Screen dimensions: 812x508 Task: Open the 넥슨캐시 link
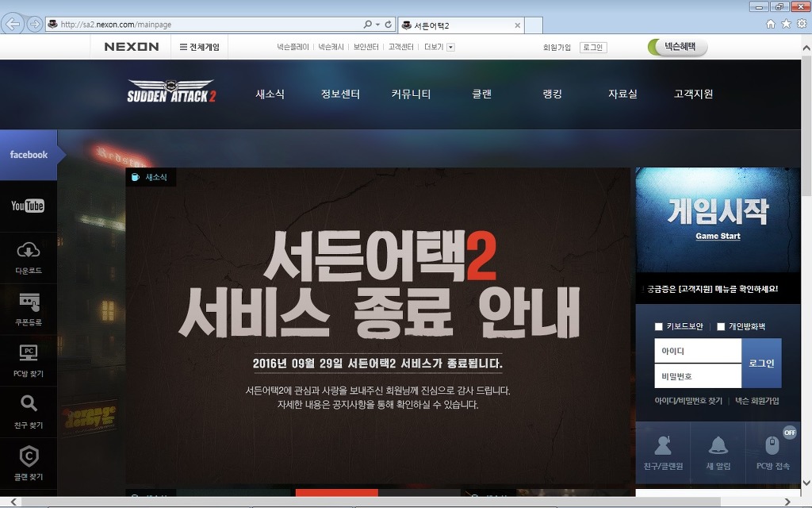[331, 47]
